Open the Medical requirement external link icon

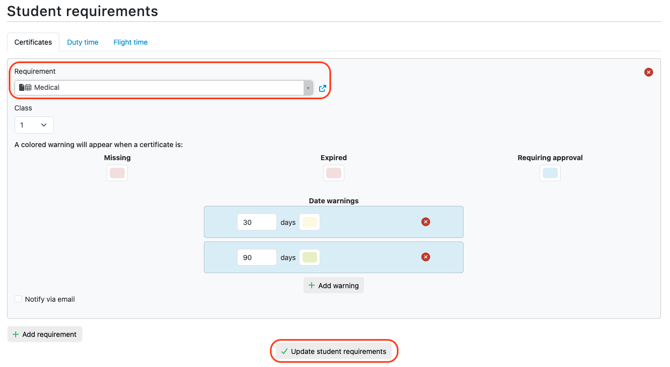point(322,88)
